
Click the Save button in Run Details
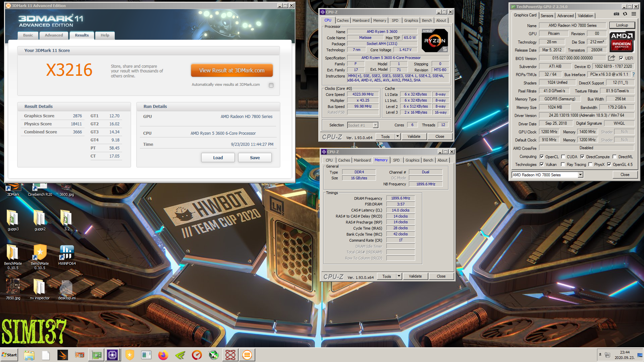pos(255,158)
